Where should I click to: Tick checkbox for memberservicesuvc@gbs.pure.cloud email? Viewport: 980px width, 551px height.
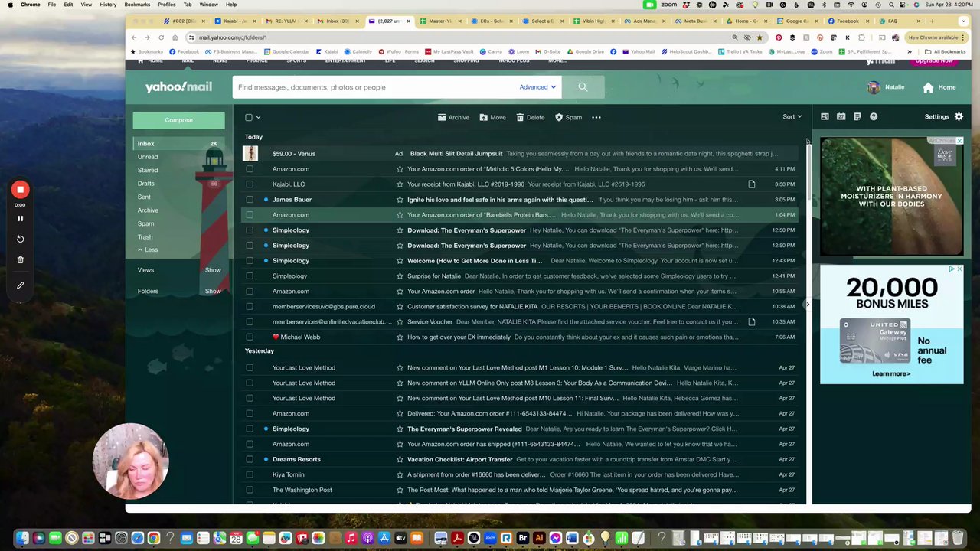250,307
